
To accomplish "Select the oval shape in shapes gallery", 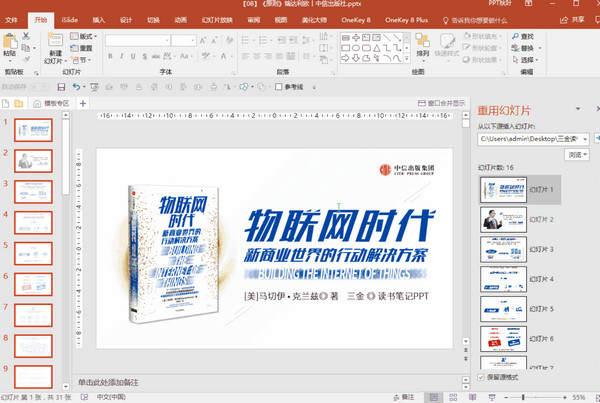I will pos(356,48).
